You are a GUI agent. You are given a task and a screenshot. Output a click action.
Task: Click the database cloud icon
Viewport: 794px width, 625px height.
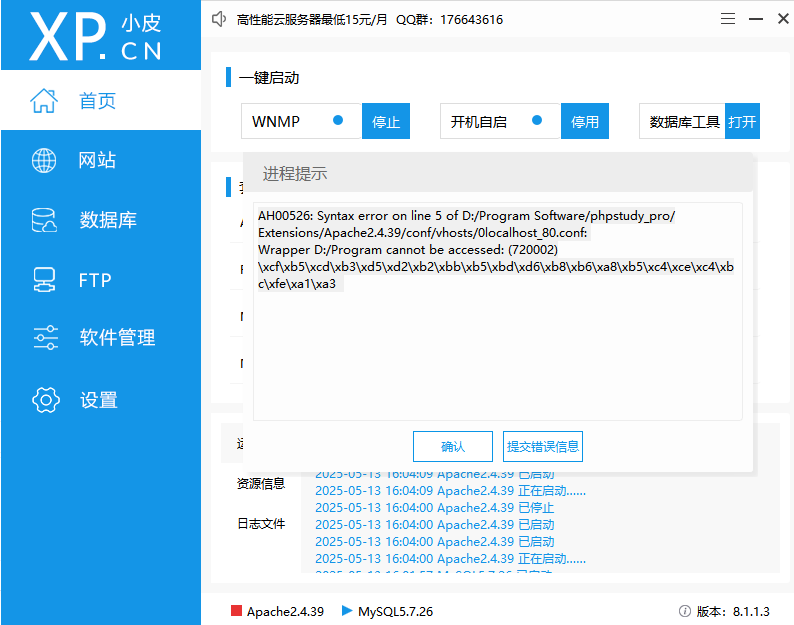44,220
